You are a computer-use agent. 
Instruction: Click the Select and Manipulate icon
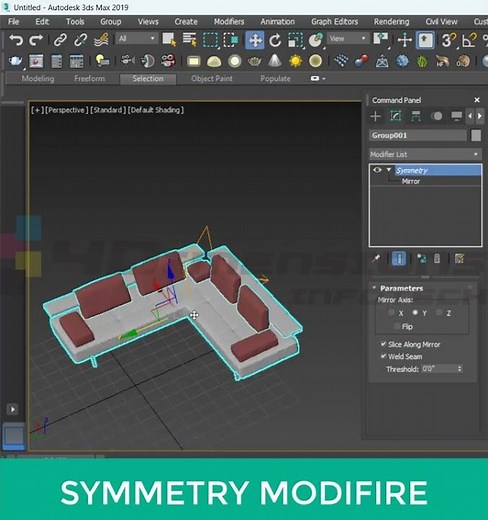(405, 40)
